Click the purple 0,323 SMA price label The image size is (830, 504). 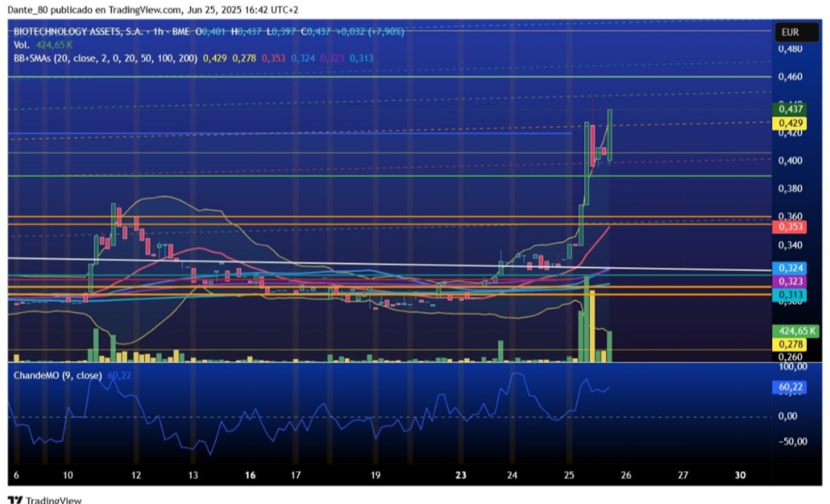788,282
